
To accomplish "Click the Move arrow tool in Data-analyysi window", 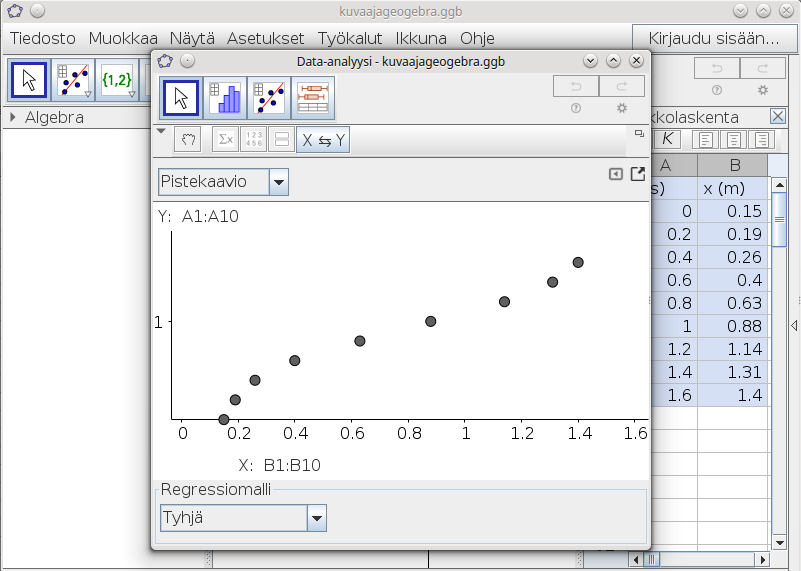I will pos(181,98).
